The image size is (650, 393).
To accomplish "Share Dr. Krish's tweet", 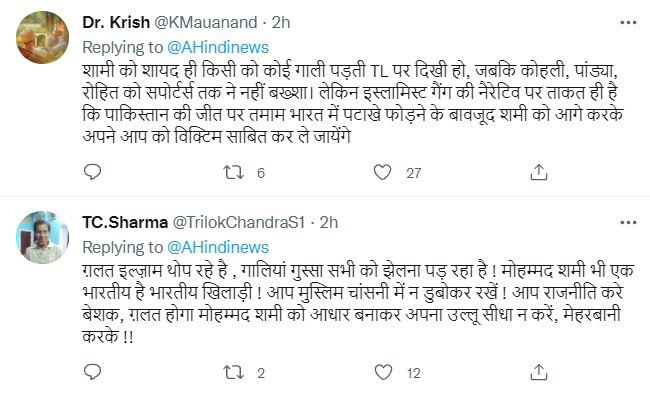I will [538, 172].
